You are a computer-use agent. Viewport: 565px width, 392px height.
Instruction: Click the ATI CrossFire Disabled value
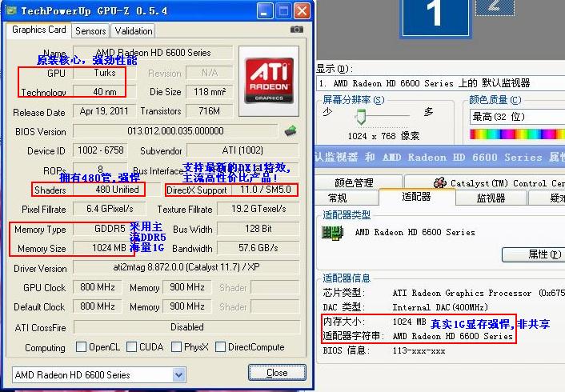click(187, 327)
